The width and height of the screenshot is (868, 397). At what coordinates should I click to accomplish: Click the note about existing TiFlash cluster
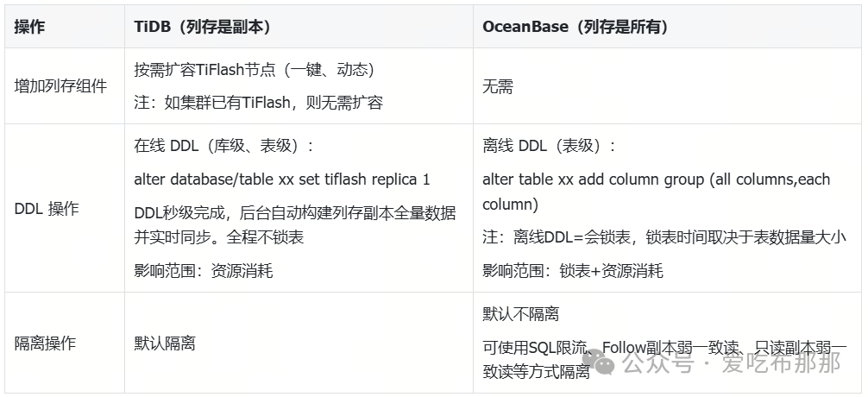pyautogui.click(x=258, y=102)
